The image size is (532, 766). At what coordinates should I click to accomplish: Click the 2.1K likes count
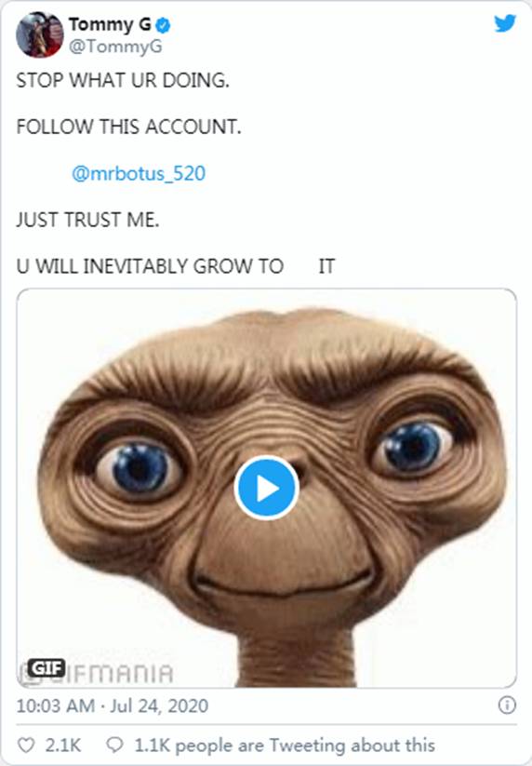click(x=63, y=746)
